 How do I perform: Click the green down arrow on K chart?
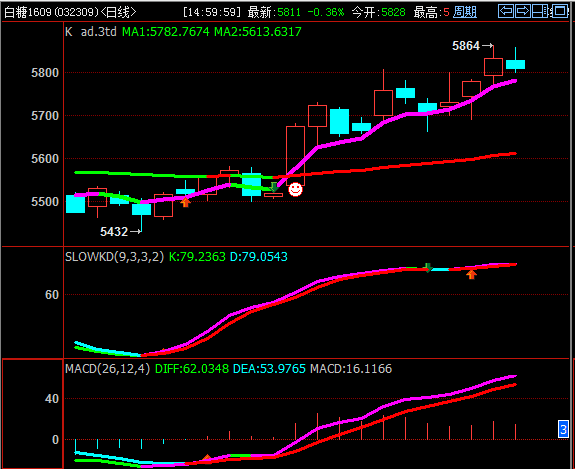274,187
